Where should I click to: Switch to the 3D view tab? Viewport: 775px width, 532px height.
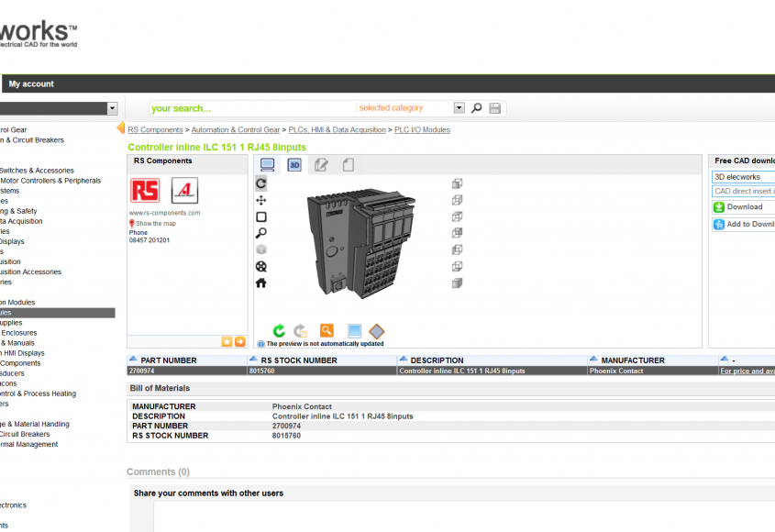pos(294,164)
